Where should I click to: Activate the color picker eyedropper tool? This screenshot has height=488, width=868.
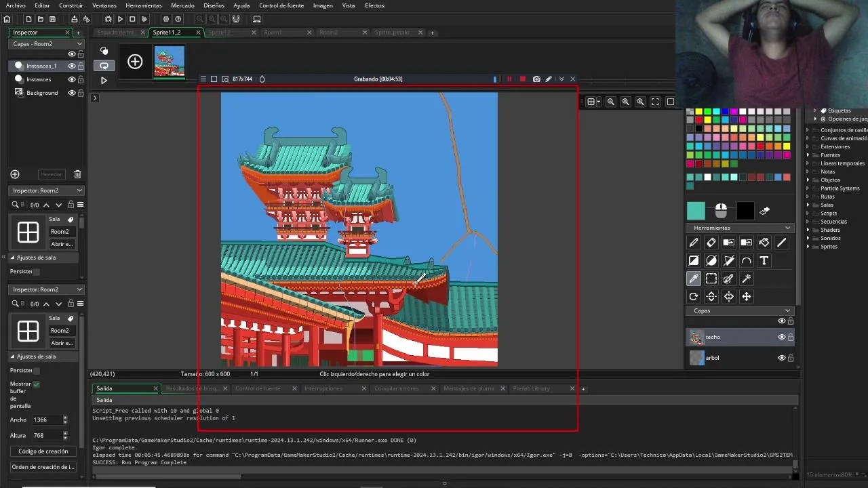click(x=694, y=279)
